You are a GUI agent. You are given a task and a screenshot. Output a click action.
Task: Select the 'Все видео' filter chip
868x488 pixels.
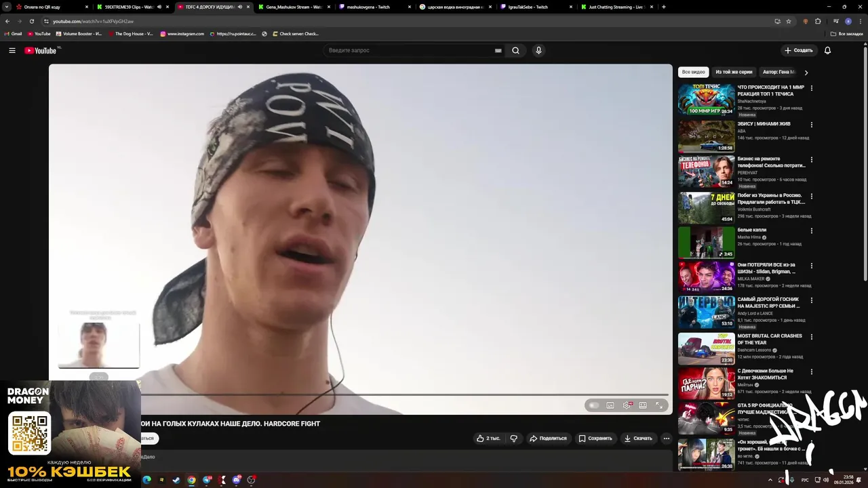click(694, 72)
